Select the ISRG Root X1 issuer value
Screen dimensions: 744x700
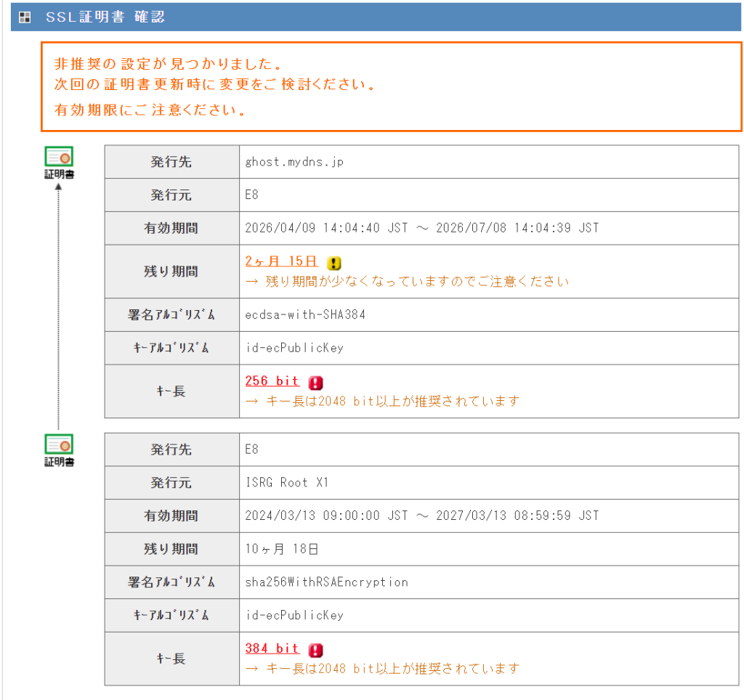click(x=286, y=483)
